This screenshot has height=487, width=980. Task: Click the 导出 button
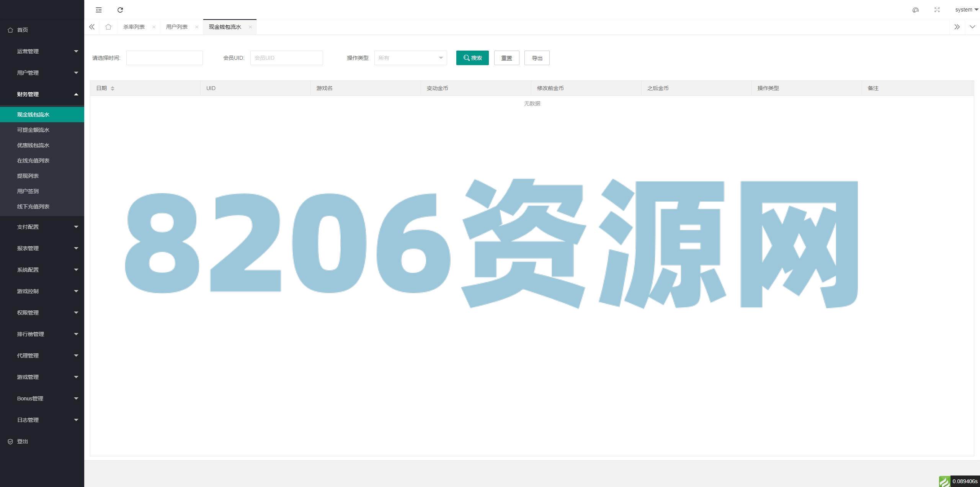tap(537, 58)
